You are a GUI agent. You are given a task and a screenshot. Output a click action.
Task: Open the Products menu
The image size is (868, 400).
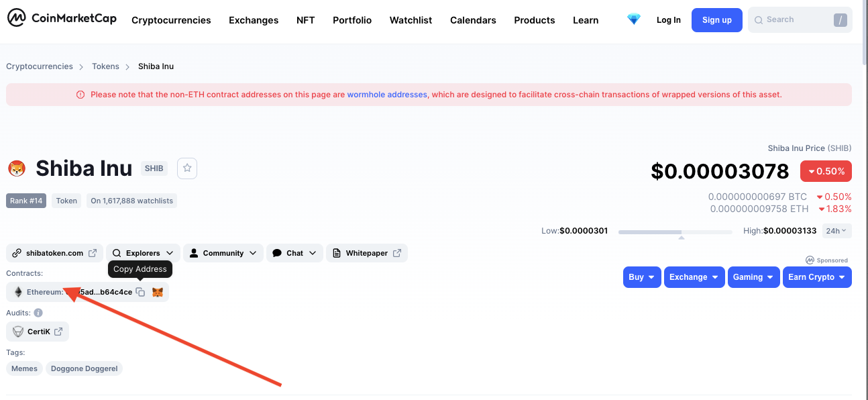pos(535,20)
